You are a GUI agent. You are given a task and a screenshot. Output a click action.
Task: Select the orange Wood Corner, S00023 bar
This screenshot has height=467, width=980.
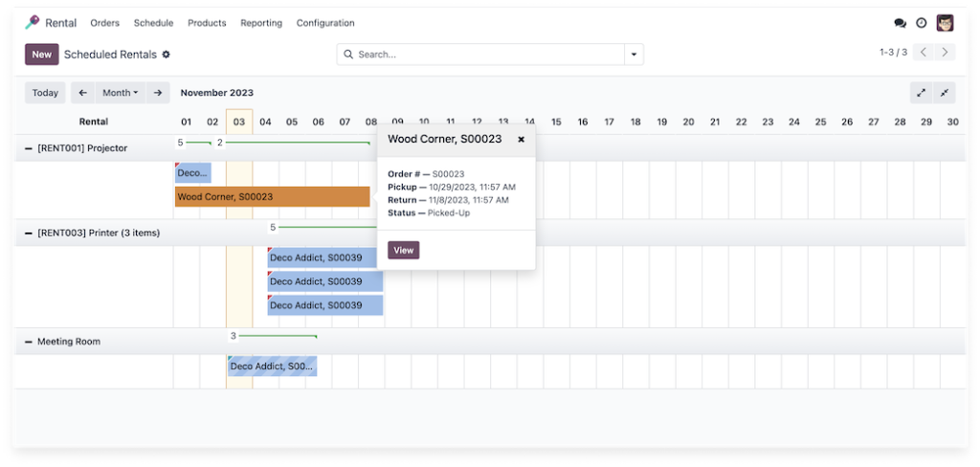[x=273, y=197]
